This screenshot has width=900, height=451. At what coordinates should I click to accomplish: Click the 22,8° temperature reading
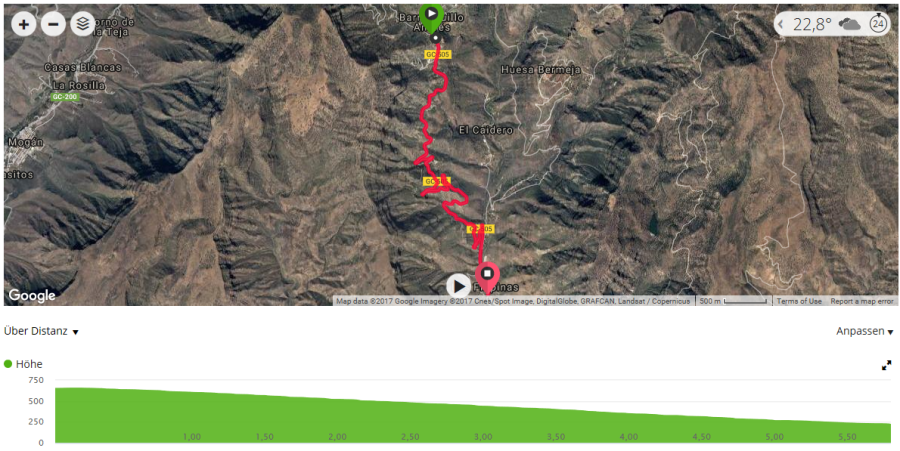pos(812,24)
